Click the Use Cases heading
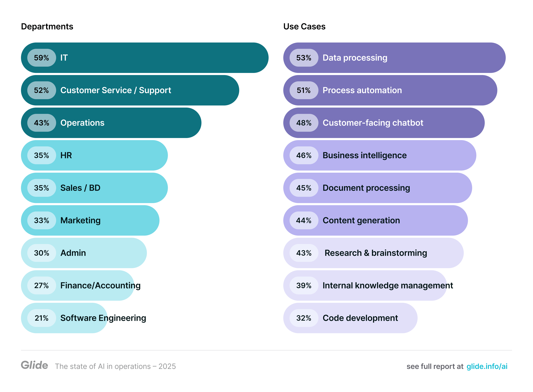The image size is (533, 392). (304, 27)
